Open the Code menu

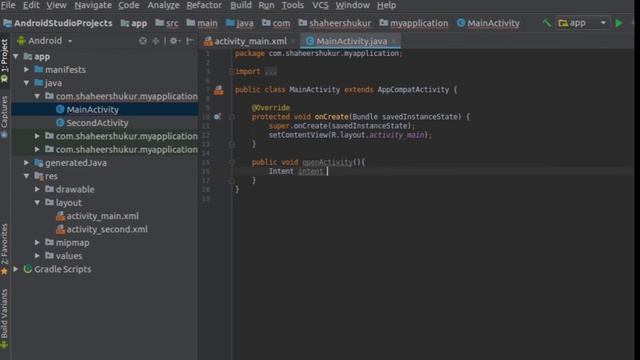129,5
